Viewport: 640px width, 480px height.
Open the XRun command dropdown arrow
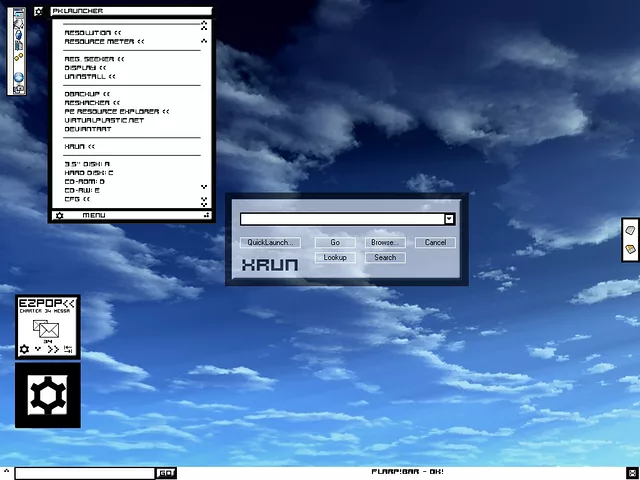[x=449, y=219]
